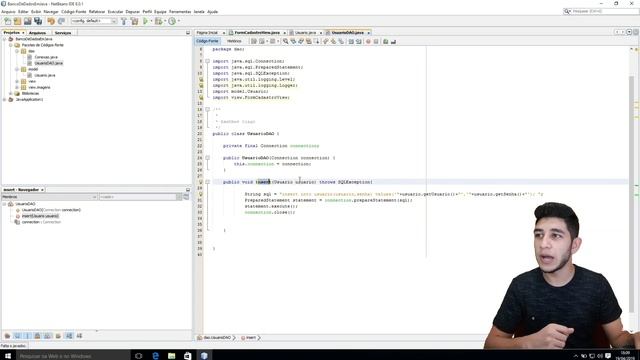Open the config default dropdown
Screen dimensions: 640x360
tap(94, 21)
